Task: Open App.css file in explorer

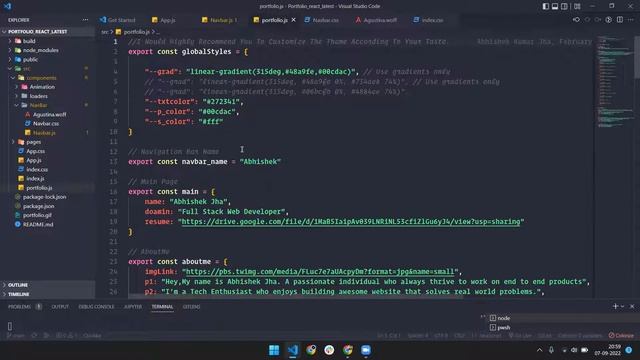Action: (48, 151)
